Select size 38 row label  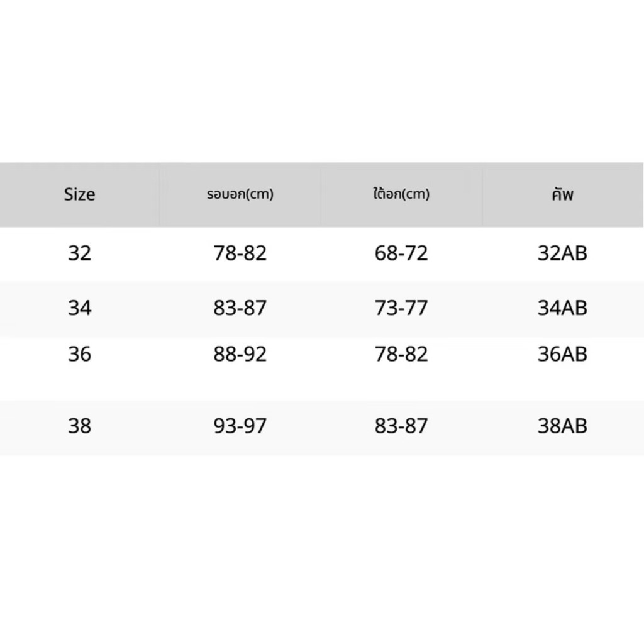click(79, 426)
